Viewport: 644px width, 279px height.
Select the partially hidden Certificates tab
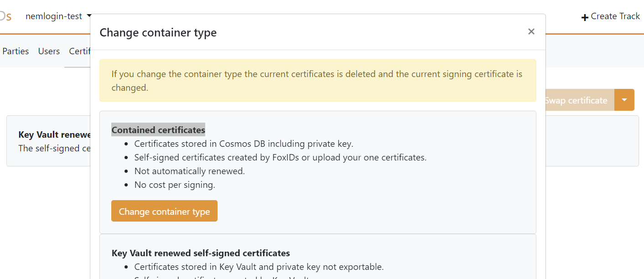79,51
